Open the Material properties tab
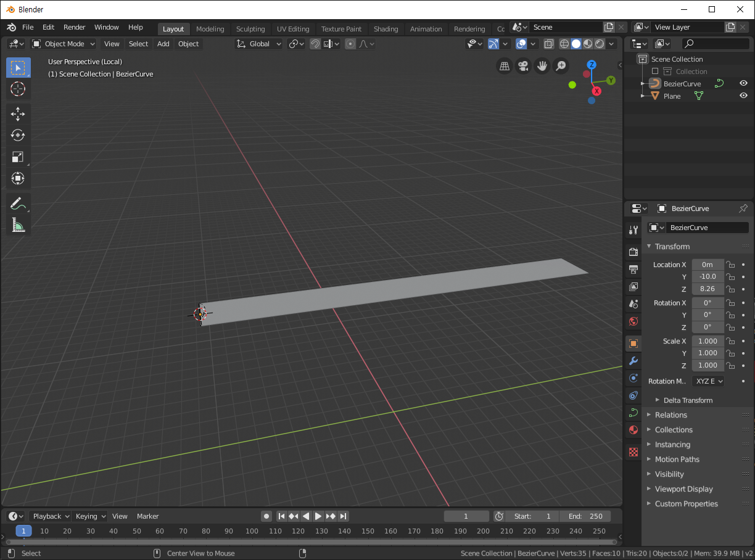This screenshot has height=560, width=755. click(633, 429)
